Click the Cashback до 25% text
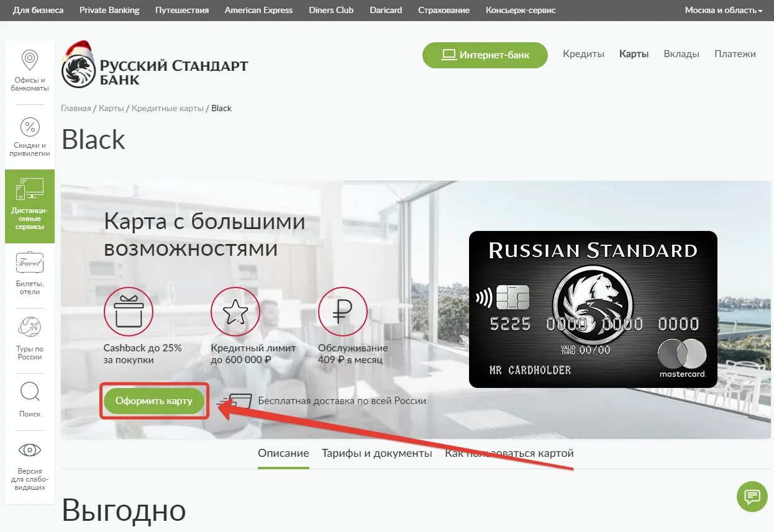The image size is (774, 532). [x=143, y=354]
